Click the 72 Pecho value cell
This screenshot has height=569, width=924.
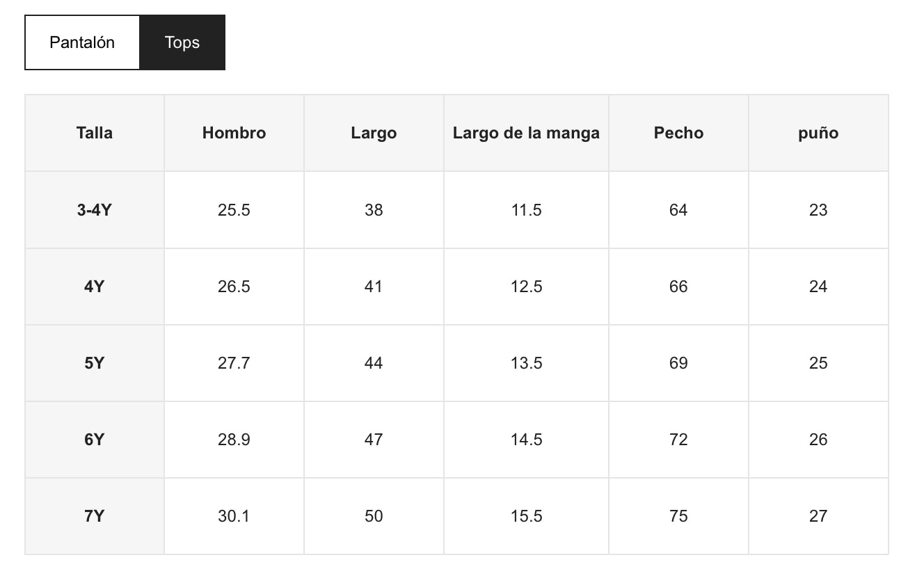pos(678,440)
